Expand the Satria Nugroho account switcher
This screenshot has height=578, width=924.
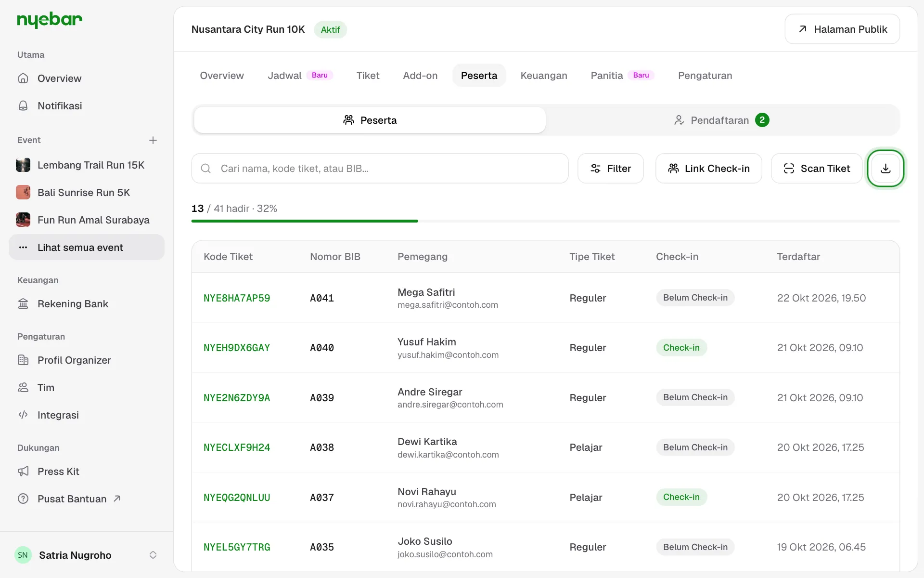coord(153,555)
